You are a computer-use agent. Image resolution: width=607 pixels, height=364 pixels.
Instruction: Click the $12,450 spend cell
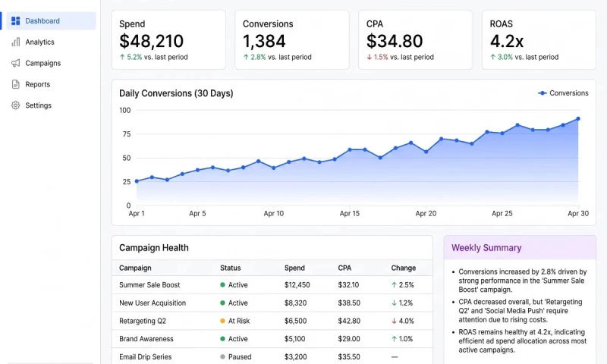(297, 285)
